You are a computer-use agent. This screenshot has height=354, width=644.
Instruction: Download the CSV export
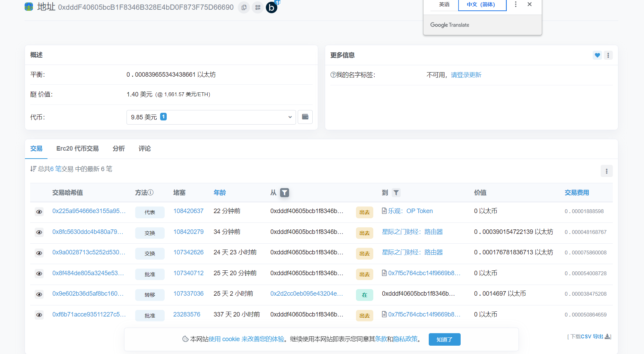[x=592, y=337]
